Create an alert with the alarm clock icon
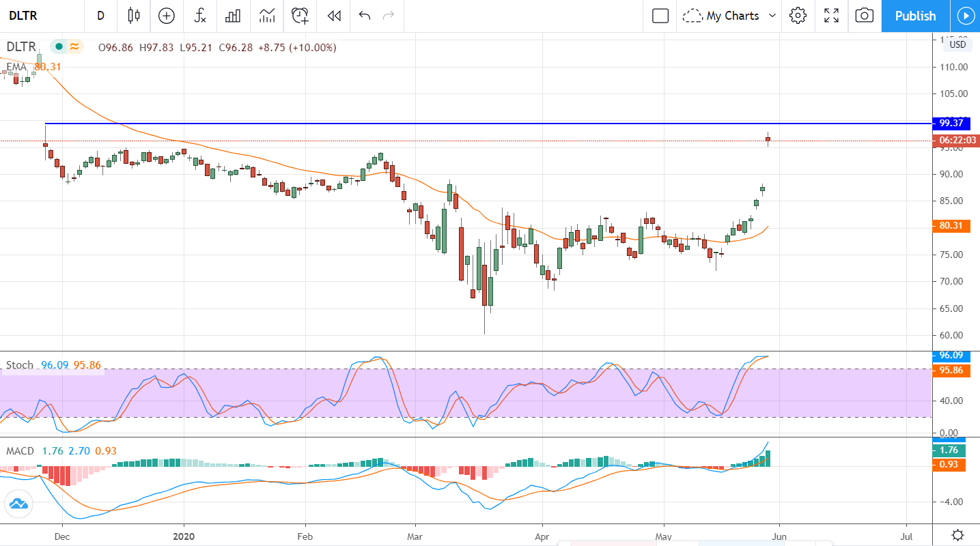This screenshot has width=980, height=546. [x=300, y=16]
